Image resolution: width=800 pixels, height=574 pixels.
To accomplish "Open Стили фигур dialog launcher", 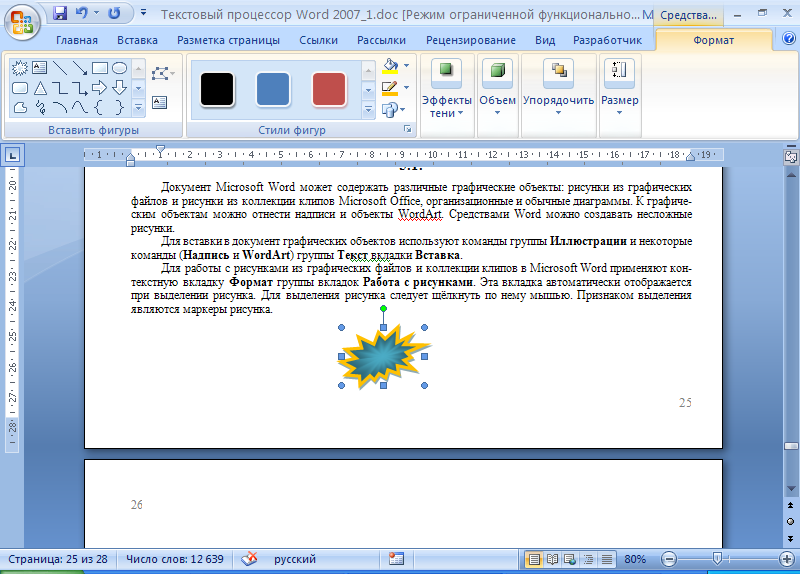I will point(408,130).
